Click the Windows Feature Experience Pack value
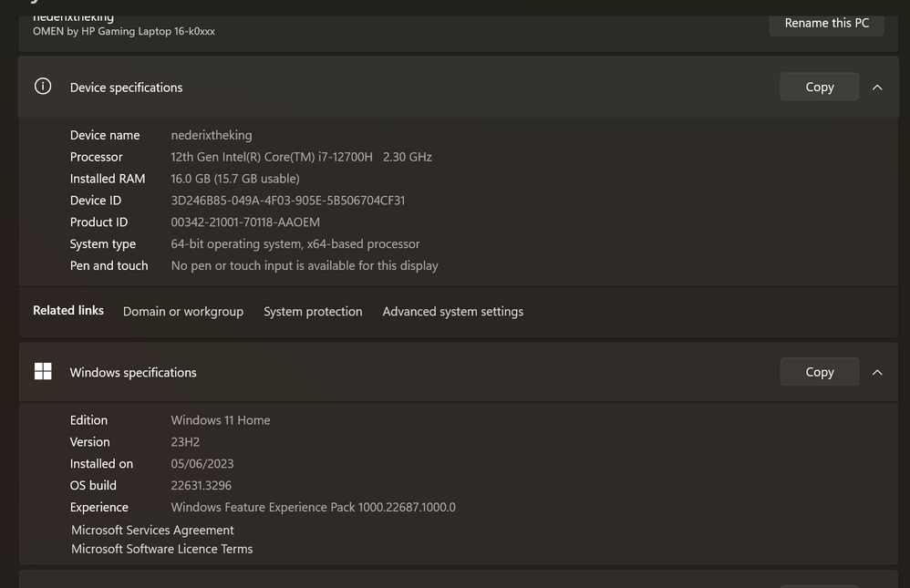Screen dimensions: 910x588 (x=313, y=508)
